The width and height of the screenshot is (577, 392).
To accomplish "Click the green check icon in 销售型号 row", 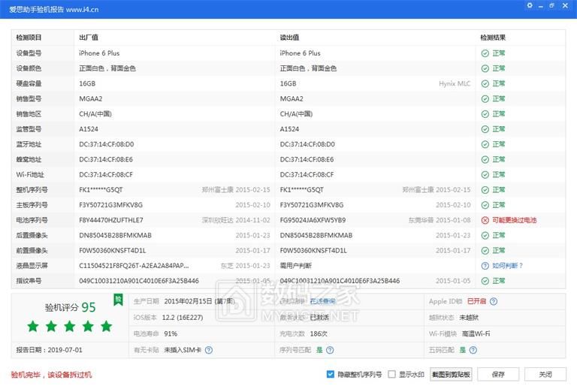I will (485, 98).
